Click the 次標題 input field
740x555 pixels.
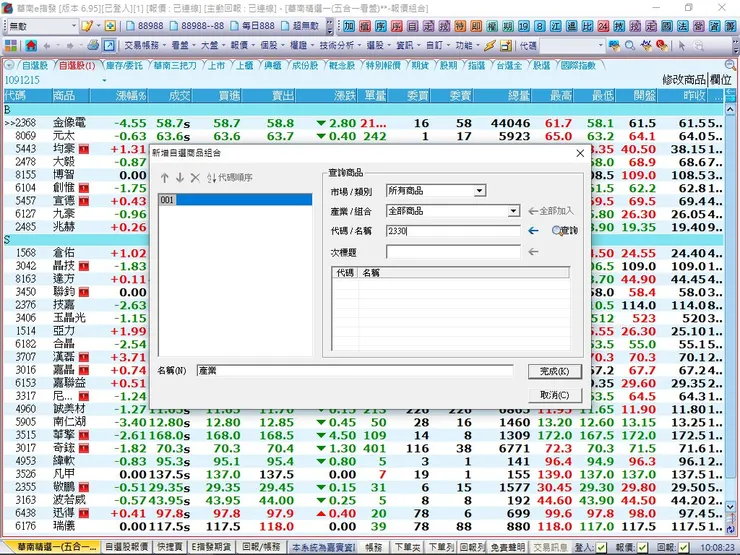click(453, 252)
